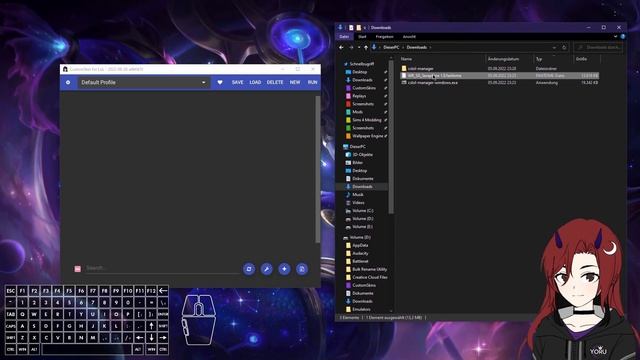Open Bulk Rename Utility folder
Image resolution: width=640 pixels, height=360 pixels.
(369, 269)
